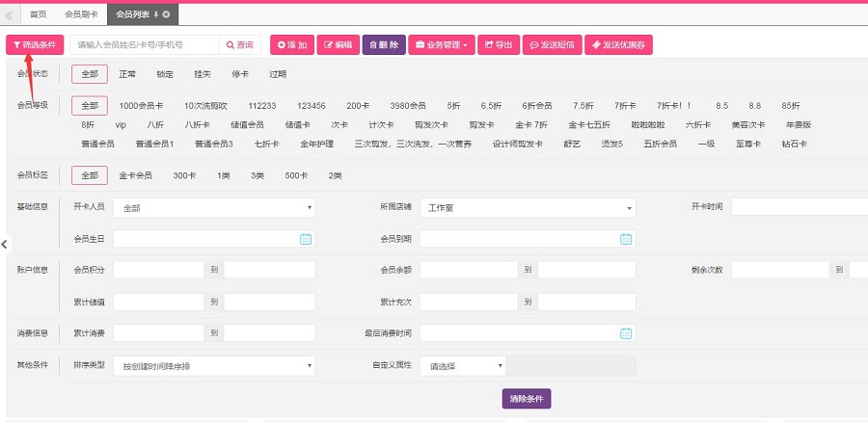Select the 3980会员 level
The width and height of the screenshot is (868, 422).
click(408, 106)
